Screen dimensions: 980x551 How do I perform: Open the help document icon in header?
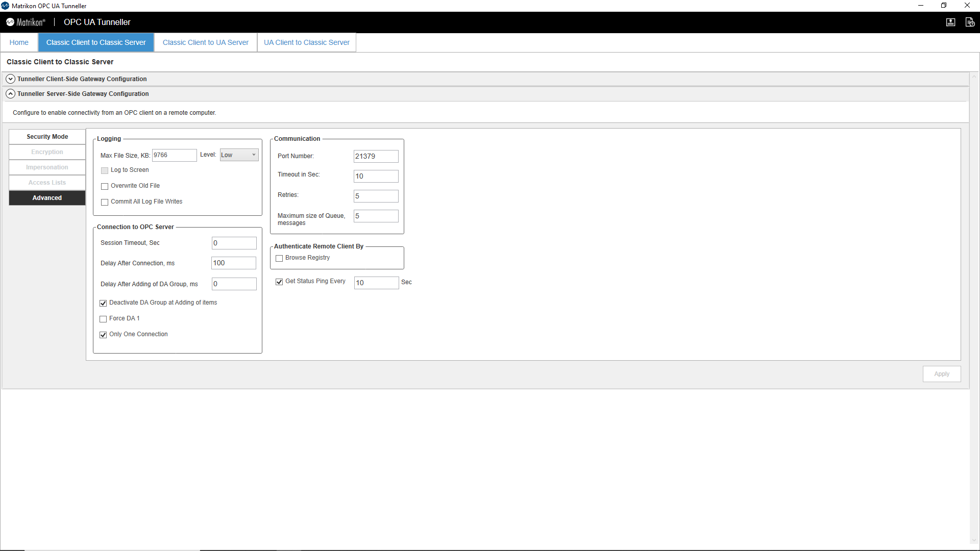970,22
